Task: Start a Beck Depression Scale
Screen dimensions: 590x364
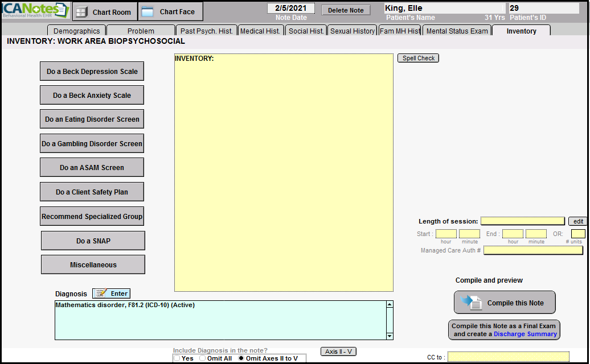Action: click(x=92, y=71)
